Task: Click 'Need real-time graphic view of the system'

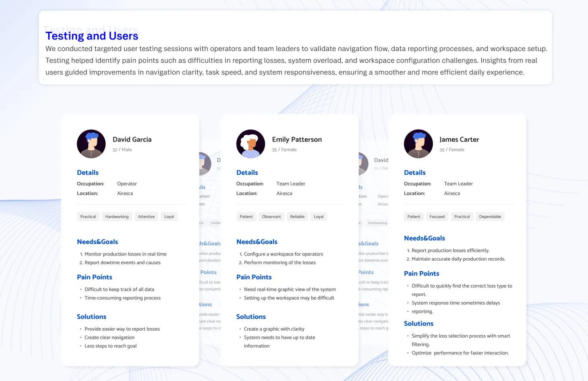Action: (290, 289)
